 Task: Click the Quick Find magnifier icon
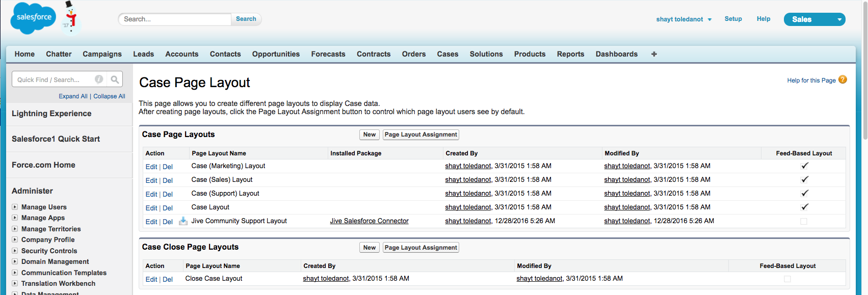115,79
